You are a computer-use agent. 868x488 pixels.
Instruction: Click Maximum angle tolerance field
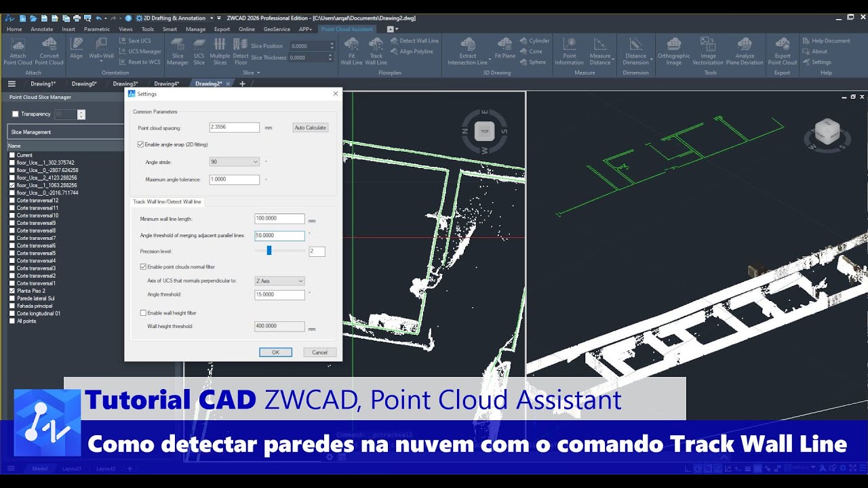click(234, 180)
